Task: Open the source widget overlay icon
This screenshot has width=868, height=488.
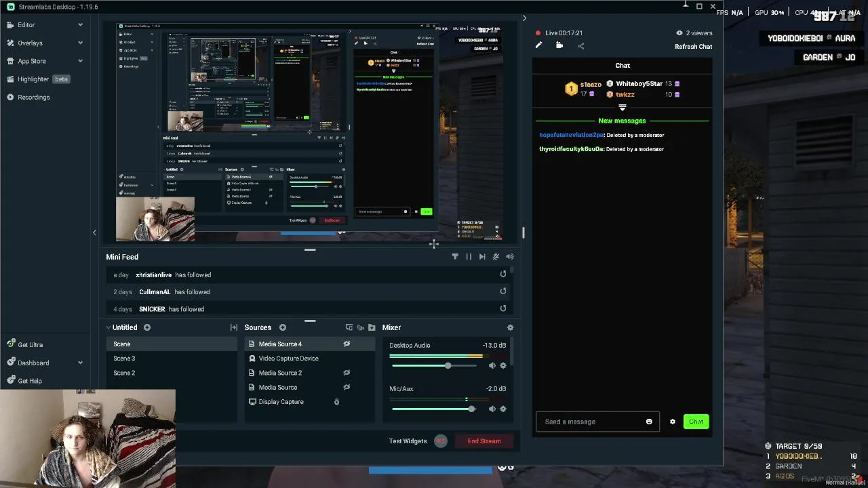Action: 349,327
